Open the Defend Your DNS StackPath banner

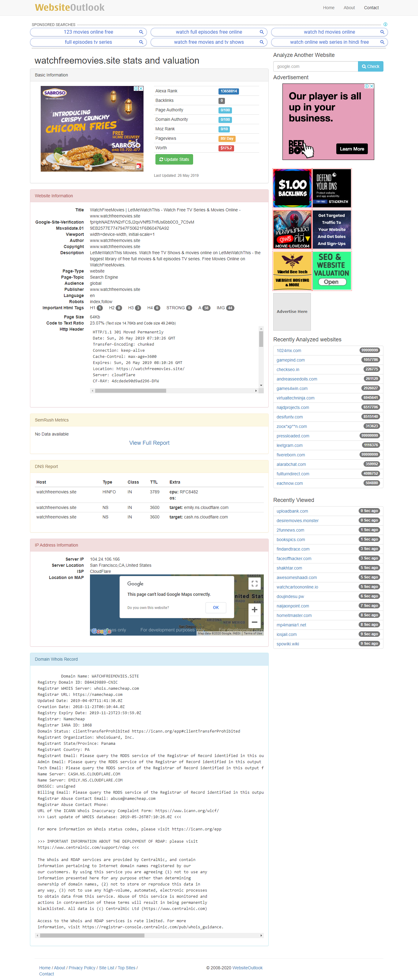332,188
